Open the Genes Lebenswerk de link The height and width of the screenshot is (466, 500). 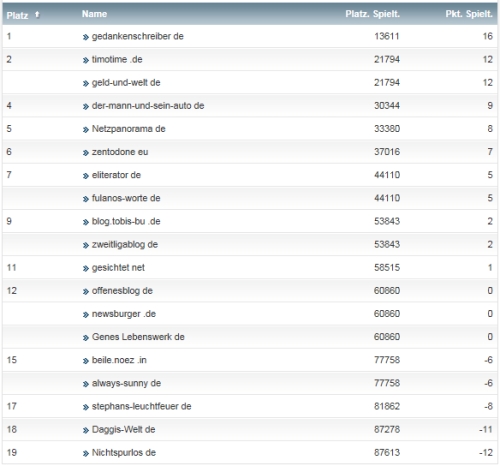coord(138,337)
